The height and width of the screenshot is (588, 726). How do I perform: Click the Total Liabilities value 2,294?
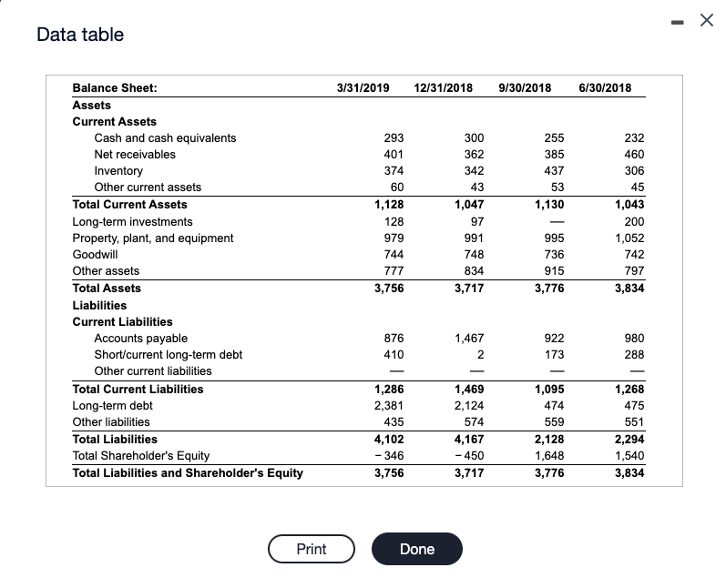coord(629,439)
